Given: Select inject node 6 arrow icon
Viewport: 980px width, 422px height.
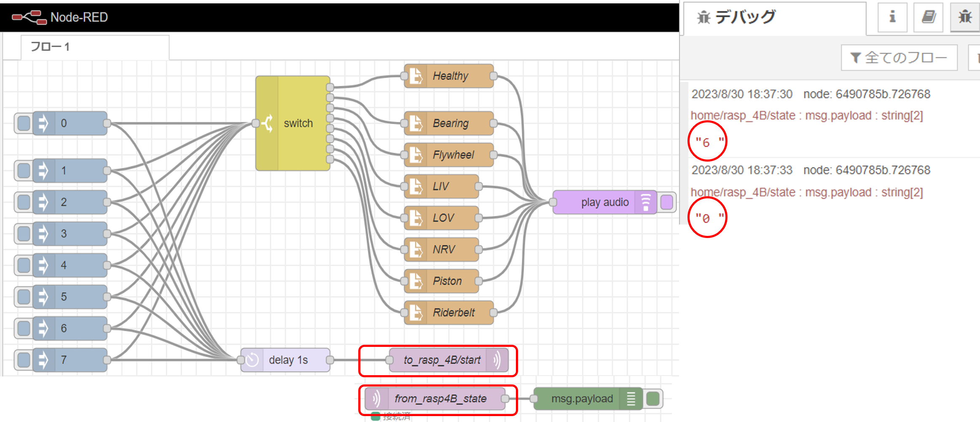Looking at the screenshot, I should 43,328.
